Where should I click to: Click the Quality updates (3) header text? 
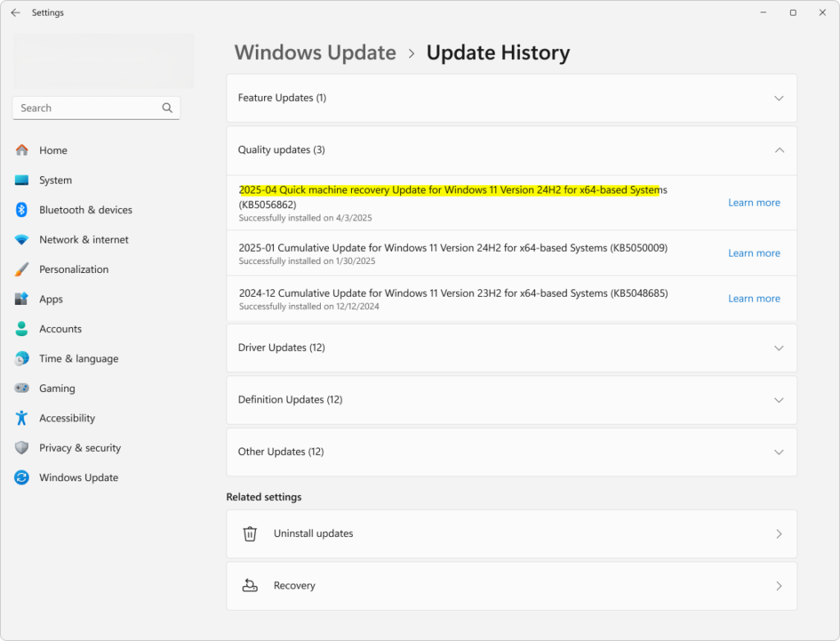click(x=281, y=150)
